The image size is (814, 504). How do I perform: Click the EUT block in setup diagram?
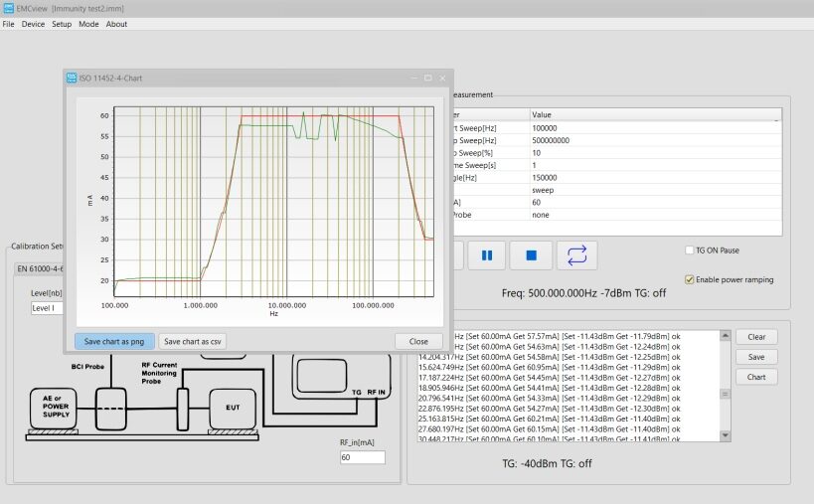233,408
